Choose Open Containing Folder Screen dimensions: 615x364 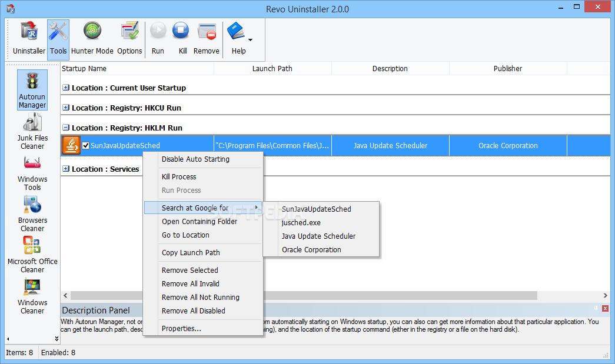click(203, 221)
